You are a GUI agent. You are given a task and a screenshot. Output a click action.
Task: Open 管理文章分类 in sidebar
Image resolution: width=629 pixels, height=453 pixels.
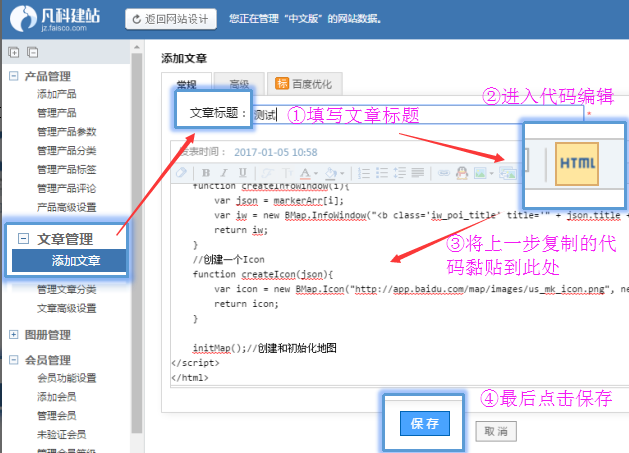[x=67, y=289]
